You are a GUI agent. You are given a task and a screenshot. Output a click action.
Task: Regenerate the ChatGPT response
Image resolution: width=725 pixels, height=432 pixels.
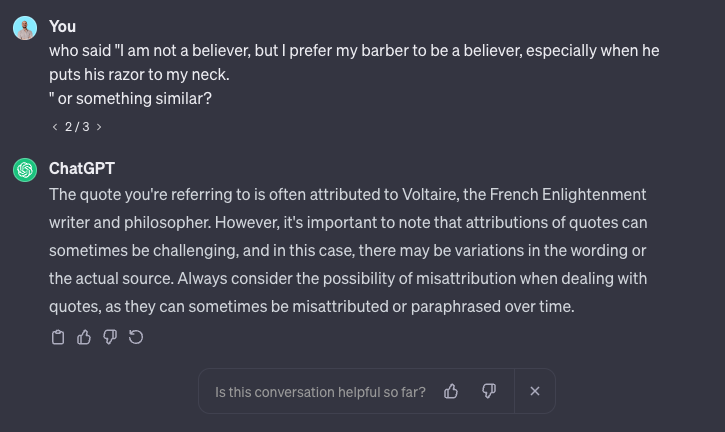tap(136, 337)
